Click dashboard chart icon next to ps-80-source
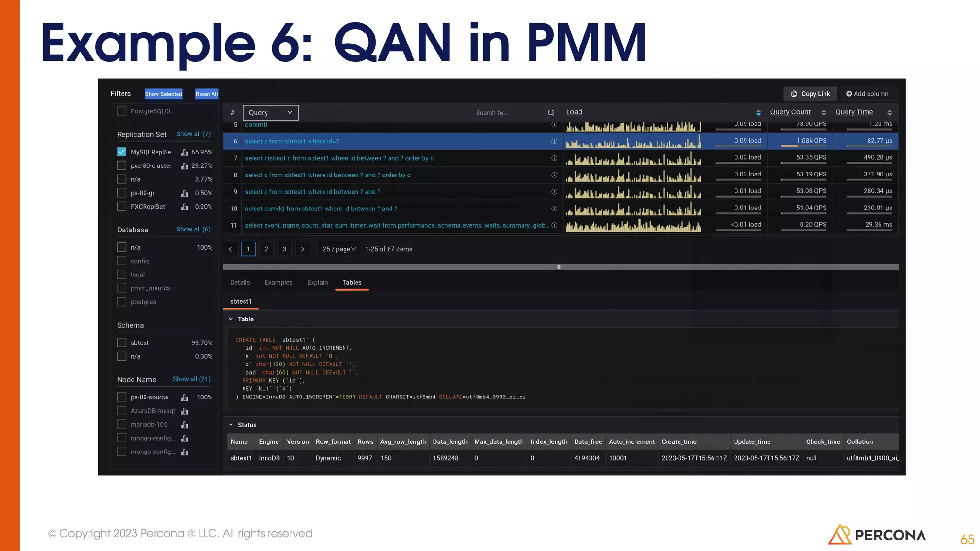 (x=184, y=397)
